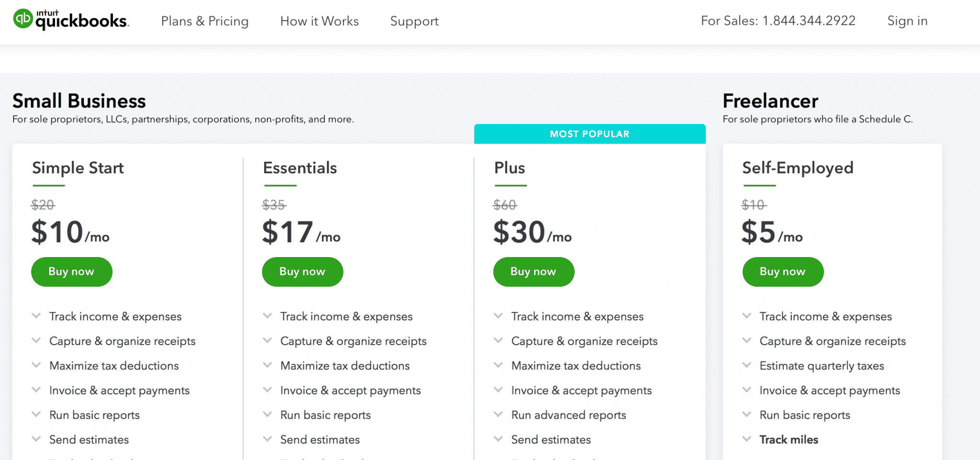
Task: Click the QuickBooks logo icon
Action: (22, 19)
